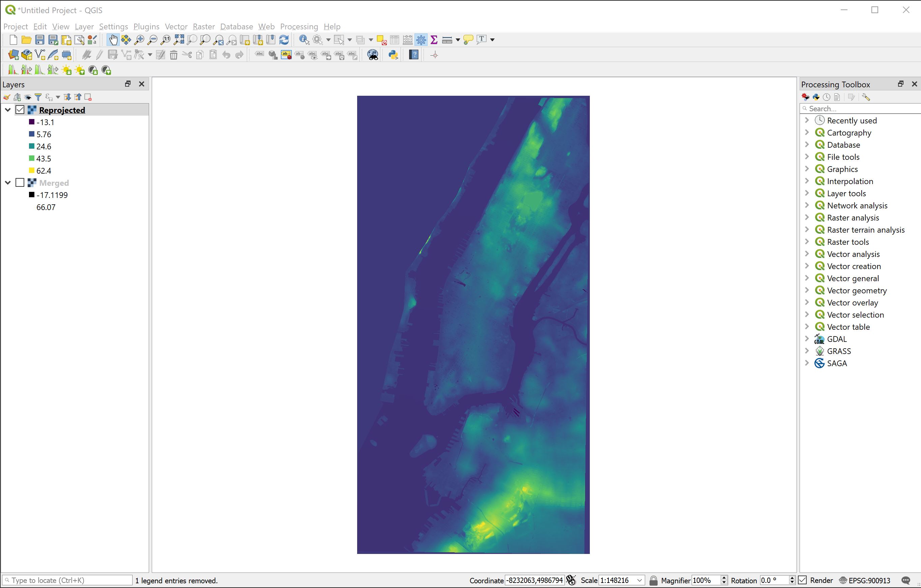Enable the Merged layer checkbox

pyautogui.click(x=20, y=183)
